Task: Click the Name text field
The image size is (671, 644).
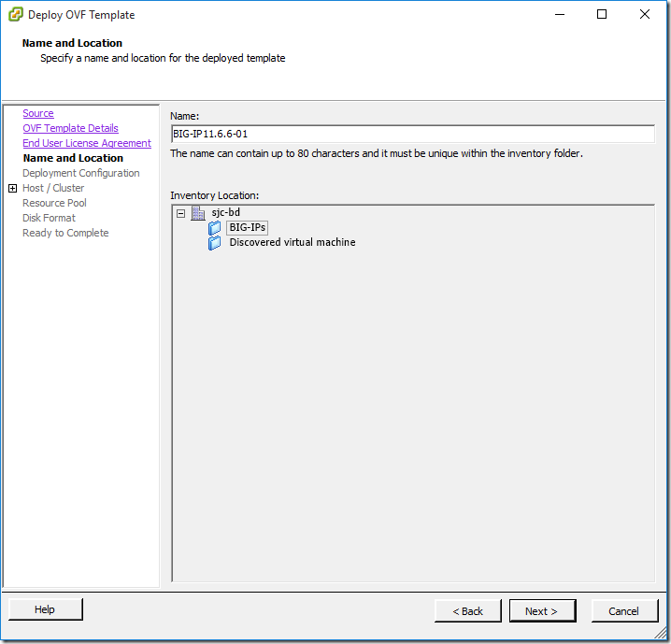Action: 413,134
